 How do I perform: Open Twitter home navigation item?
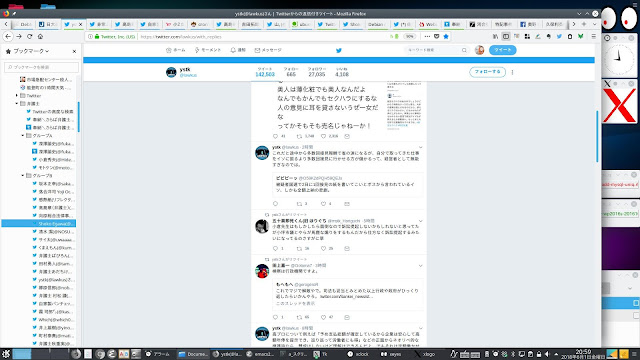176,50
